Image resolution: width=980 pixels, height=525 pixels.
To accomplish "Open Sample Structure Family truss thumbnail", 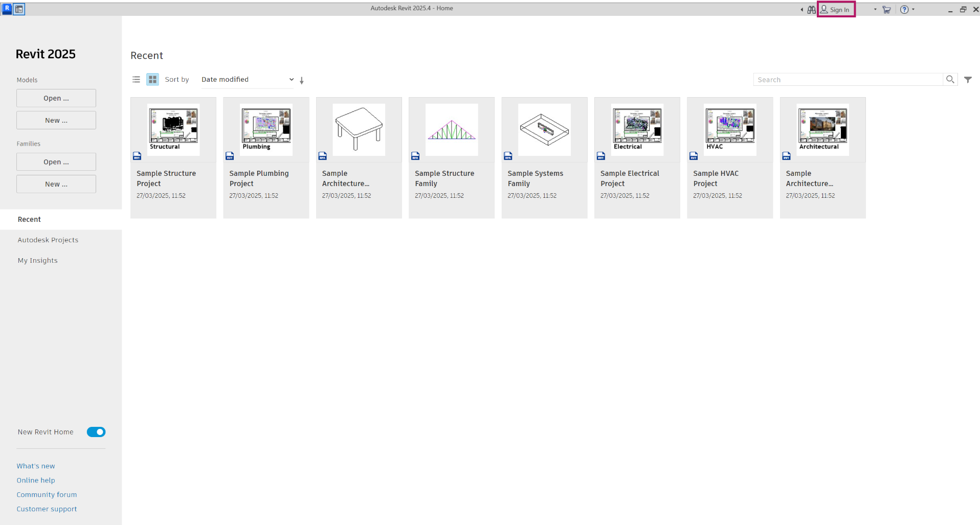I will [x=452, y=130].
